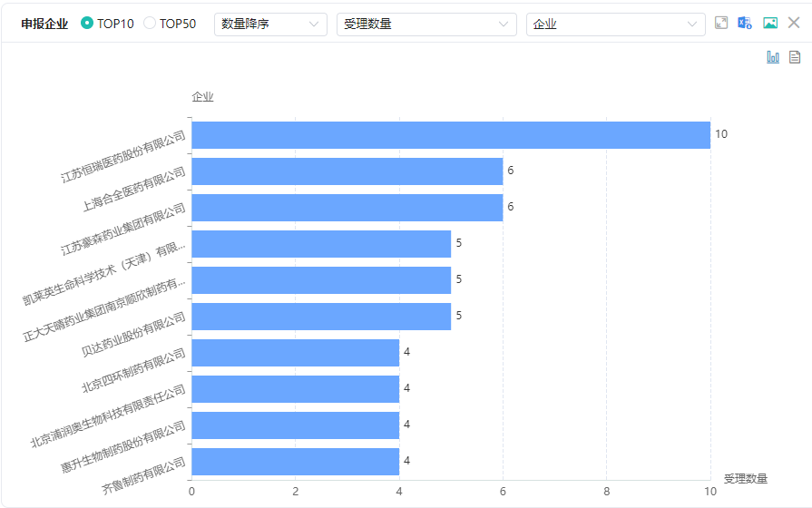Viewport: 812px width, 508px height.
Task: Click the 惠升生物制药股份有限公司 axis label
Action: [x=123, y=446]
